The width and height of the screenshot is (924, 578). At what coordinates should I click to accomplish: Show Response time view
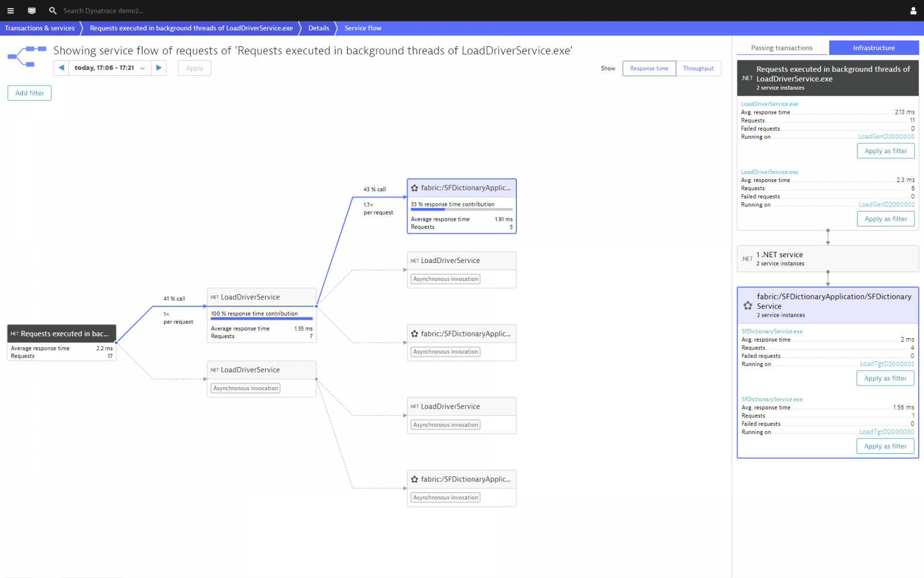pos(649,68)
